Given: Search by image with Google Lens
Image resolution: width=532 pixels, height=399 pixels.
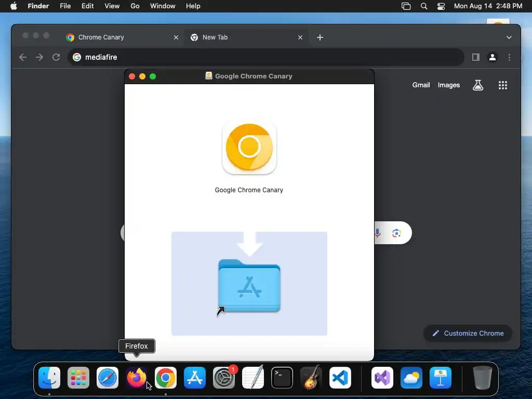Looking at the screenshot, I should tap(396, 233).
